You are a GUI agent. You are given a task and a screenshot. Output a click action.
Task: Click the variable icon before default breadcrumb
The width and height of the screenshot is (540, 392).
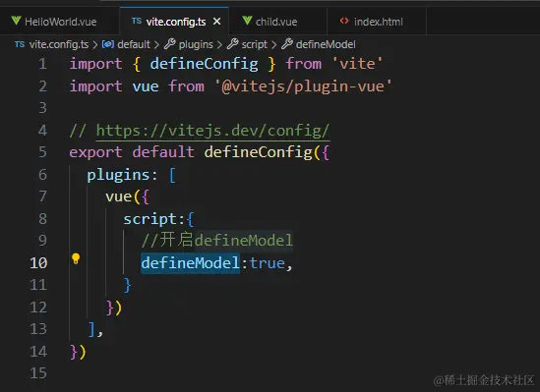tap(108, 44)
